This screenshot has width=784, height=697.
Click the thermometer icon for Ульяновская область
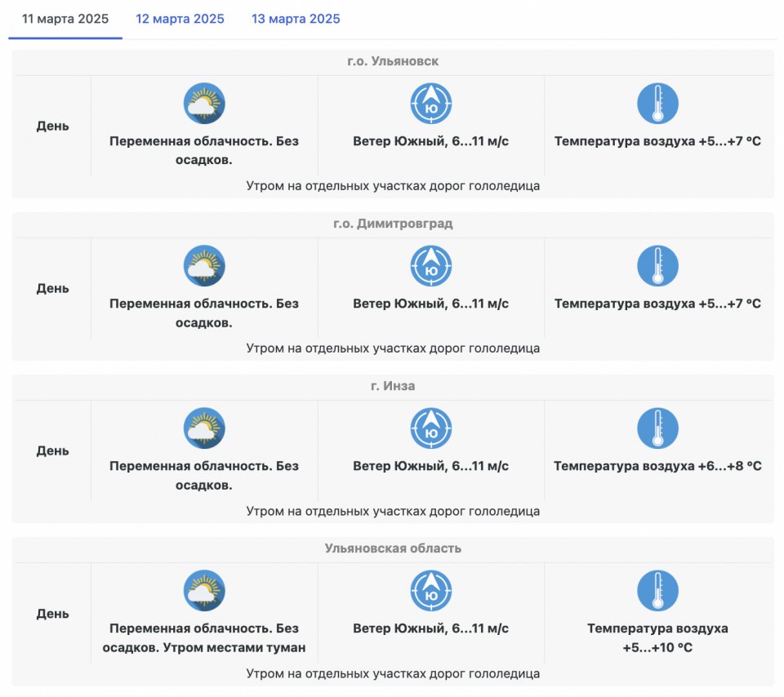657,591
